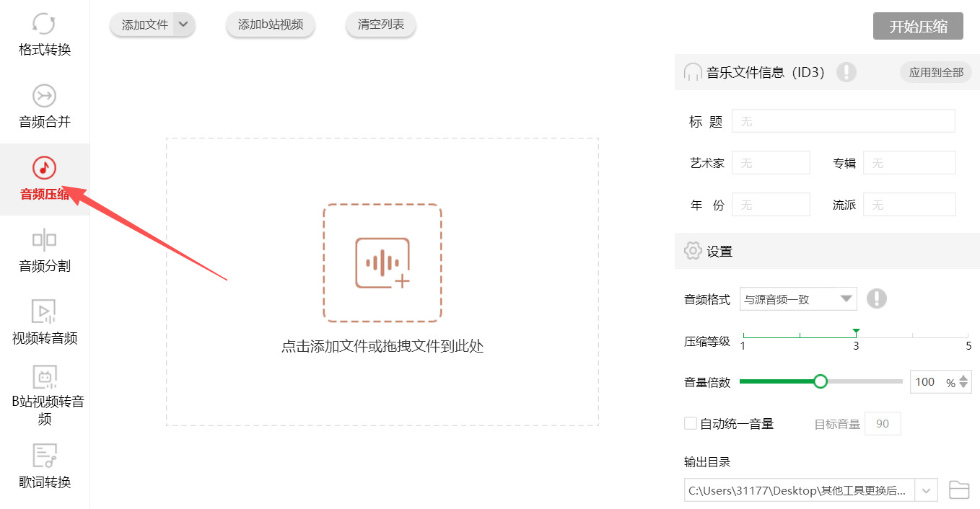Click the 清空列表 button
The image size is (980, 509).
381,25
